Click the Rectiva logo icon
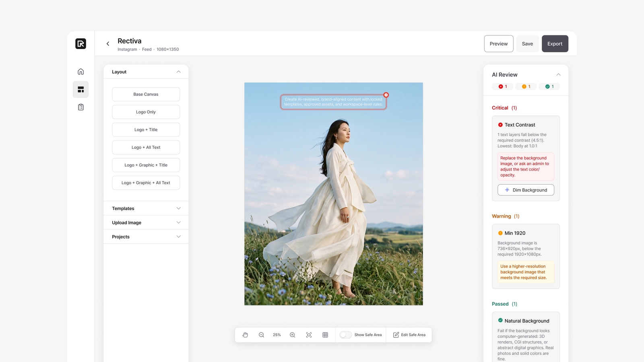Viewport: 644px width, 362px height. click(x=80, y=43)
